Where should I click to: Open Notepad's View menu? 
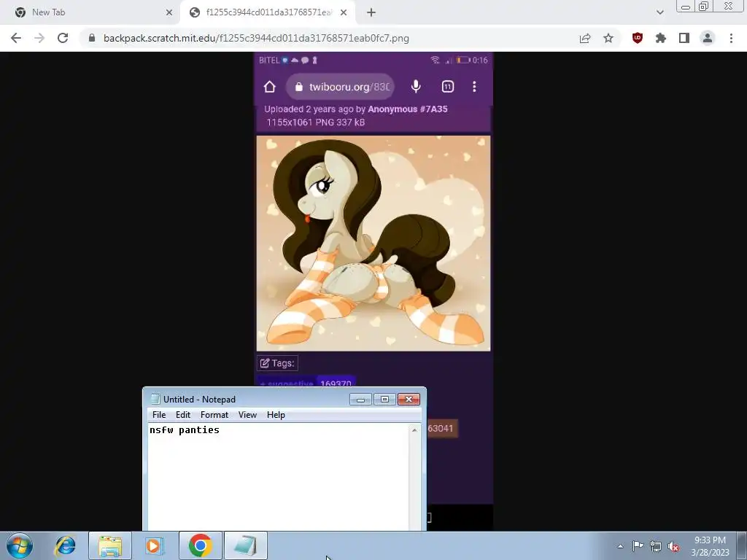[x=248, y=415]
